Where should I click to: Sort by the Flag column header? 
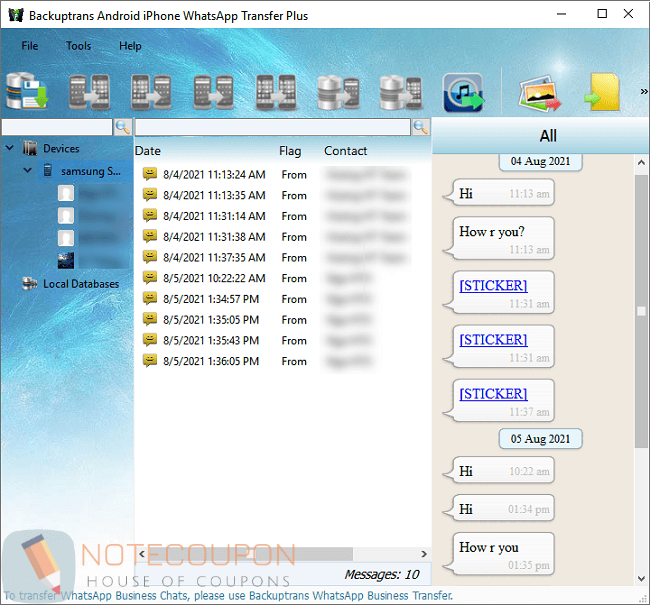tap(290, 151)
